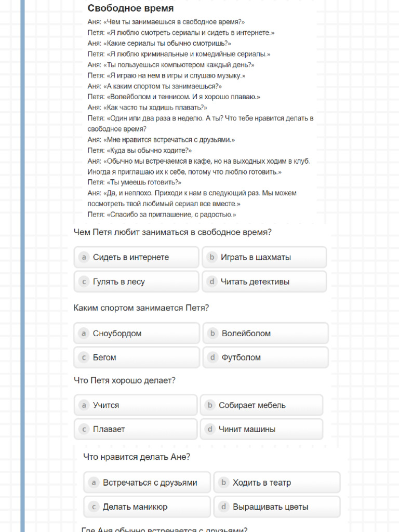Choose 'Выращивать цветы' option
Screen dimensions: 399x532
[276, 507]
